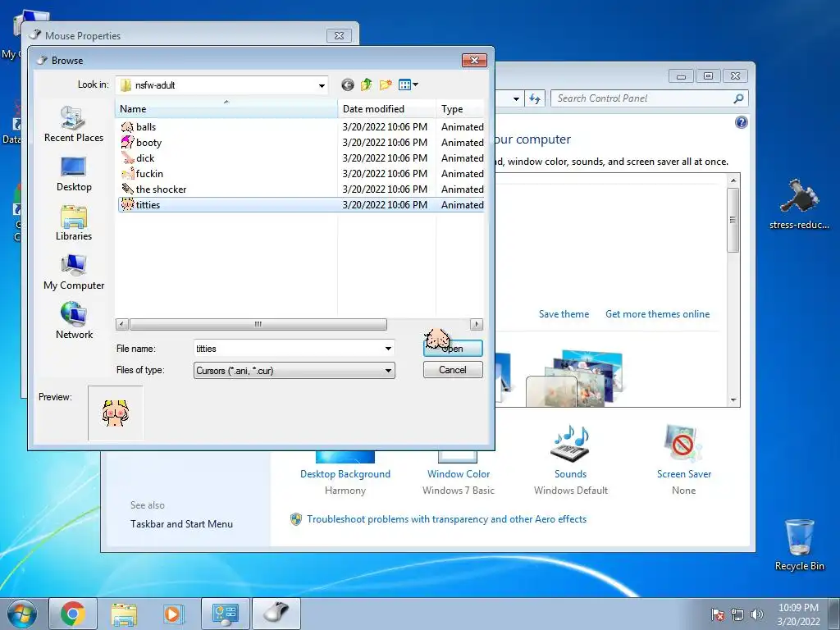Click theme list scroll up arrow
Image resolution: width=840 pixels, height=630 pixels.
[733, 180]
